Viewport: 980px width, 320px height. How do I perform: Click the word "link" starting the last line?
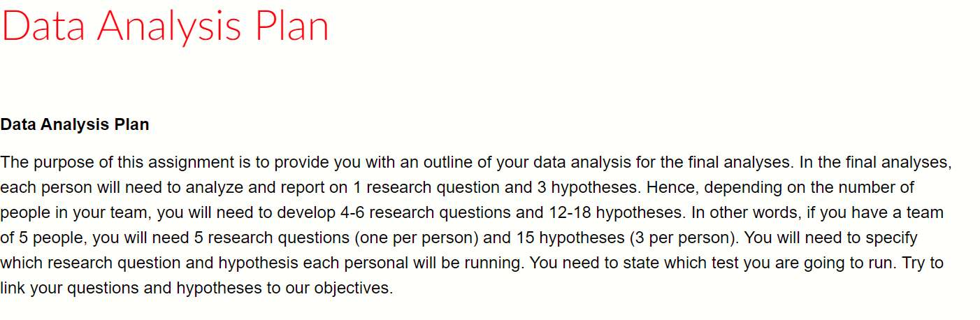tap(11, 287)
